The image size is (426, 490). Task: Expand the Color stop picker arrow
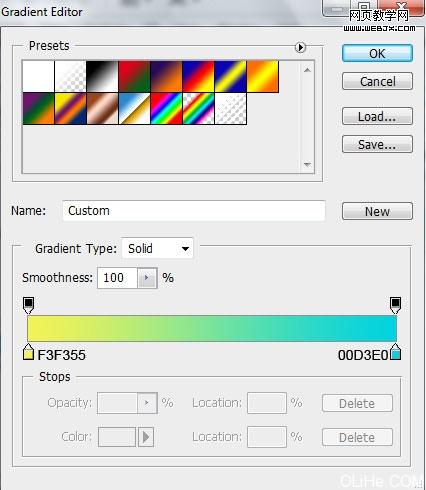click(x=146, y=437)
